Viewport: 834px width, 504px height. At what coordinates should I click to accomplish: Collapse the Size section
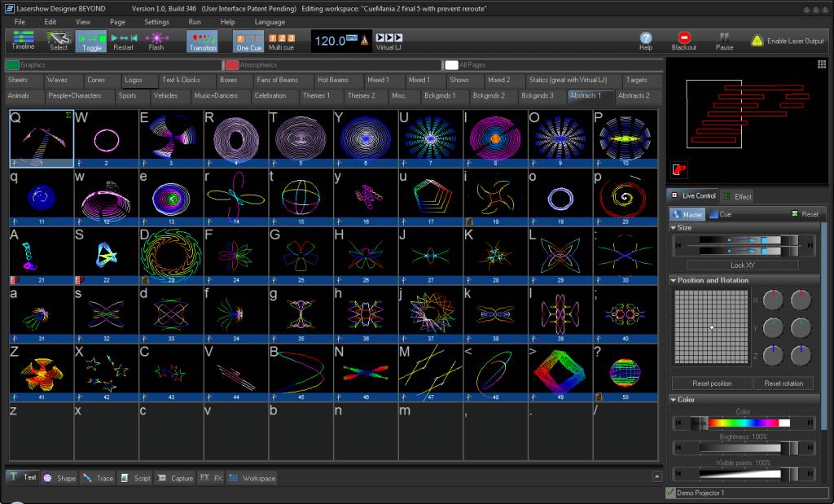(674, 227)
